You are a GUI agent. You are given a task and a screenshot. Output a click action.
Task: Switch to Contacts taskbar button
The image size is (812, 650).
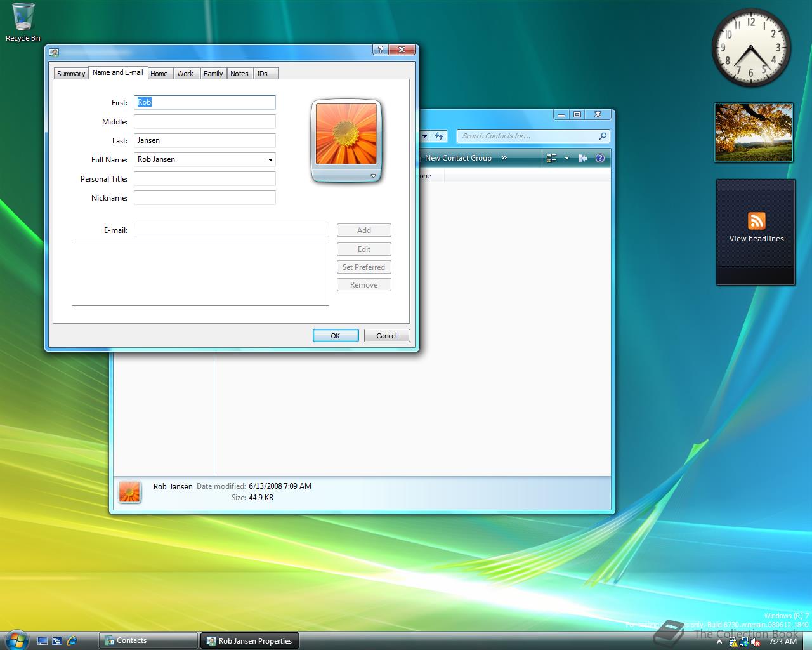[148, 640]
